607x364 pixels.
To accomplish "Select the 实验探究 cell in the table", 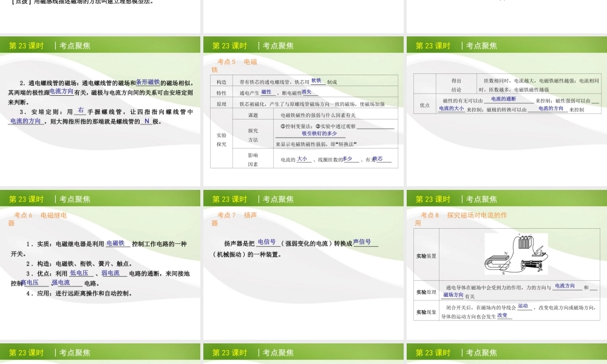I will (222, 140).
